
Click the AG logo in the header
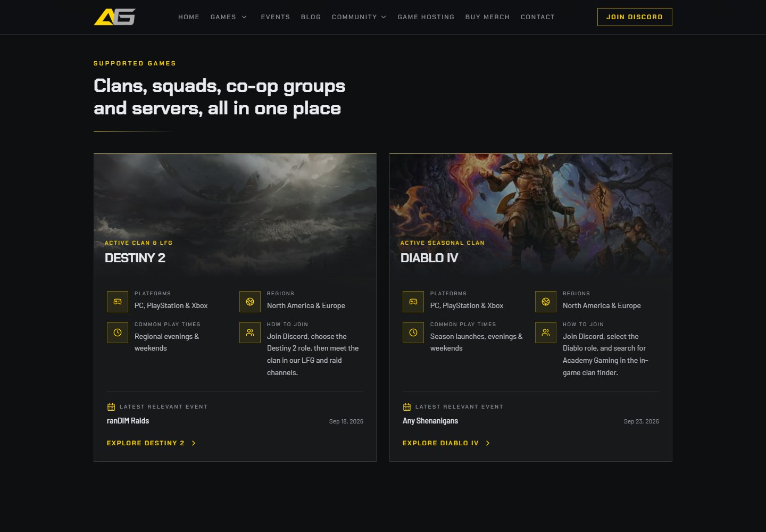pyautogui.click(x=114, y=17)
